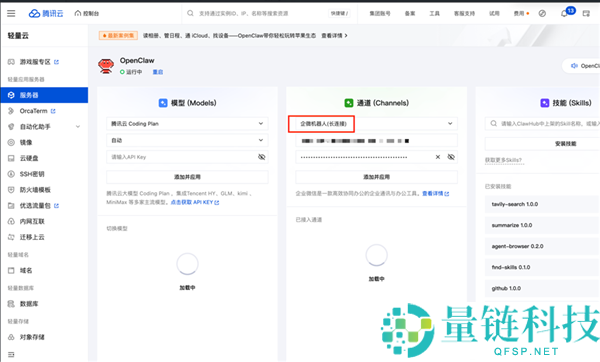Click the OpenClaw lobster avatar icon
This screenshot has width=600, height=362.
point(106,66)
